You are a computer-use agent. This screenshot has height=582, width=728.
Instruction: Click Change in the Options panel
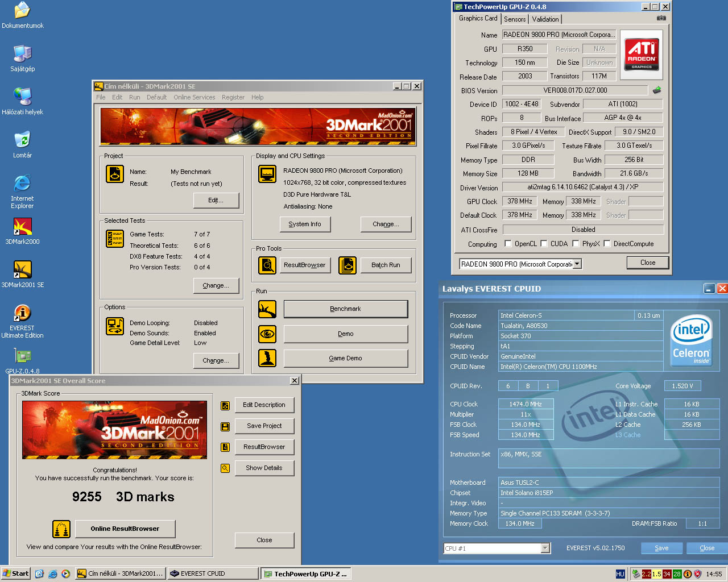(x=216, y=361)
